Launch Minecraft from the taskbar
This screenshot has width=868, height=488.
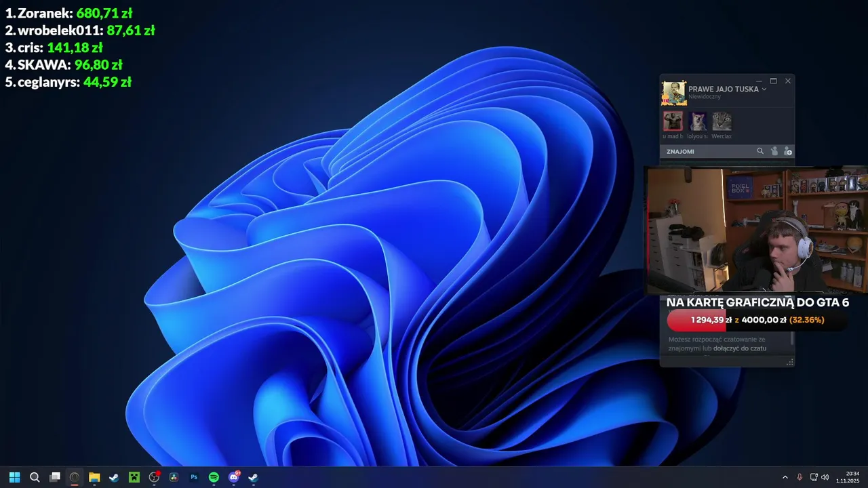[x=134, y=477]
